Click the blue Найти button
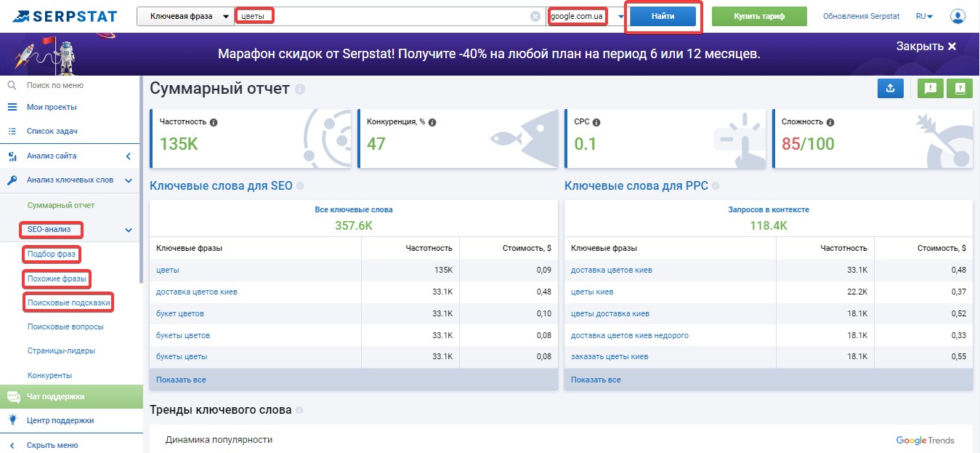 tap(663, 16)
